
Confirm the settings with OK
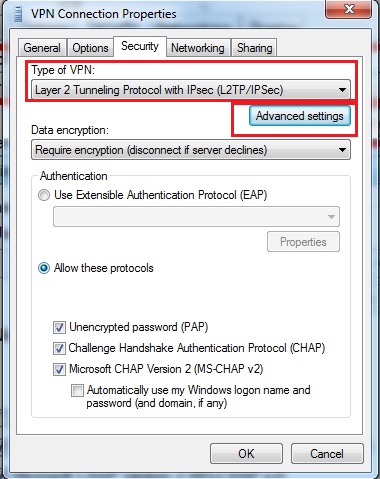246,454
